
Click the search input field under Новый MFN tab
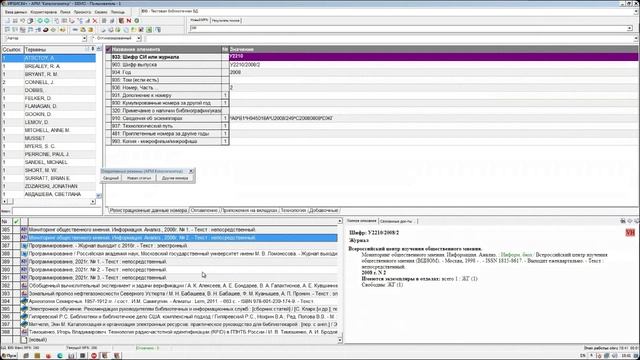pos(408,28)
